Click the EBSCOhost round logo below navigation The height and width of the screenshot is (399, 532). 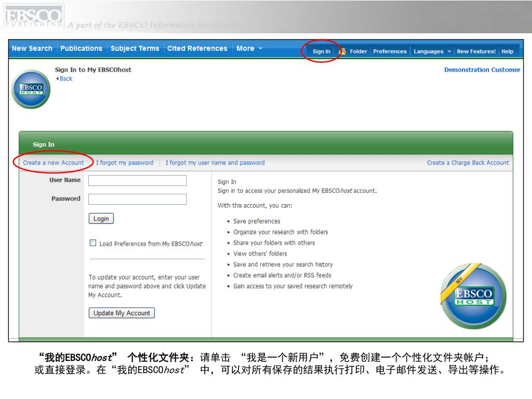click(31, 89)
